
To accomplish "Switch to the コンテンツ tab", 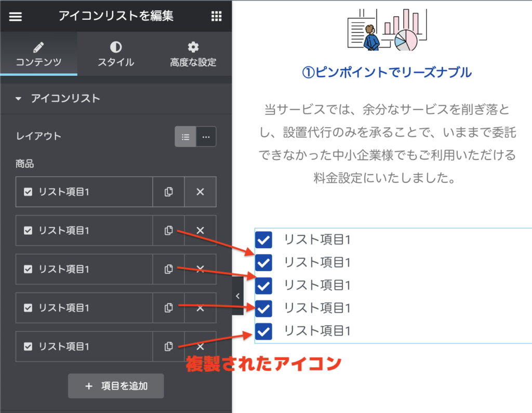I will coord(38,54).
